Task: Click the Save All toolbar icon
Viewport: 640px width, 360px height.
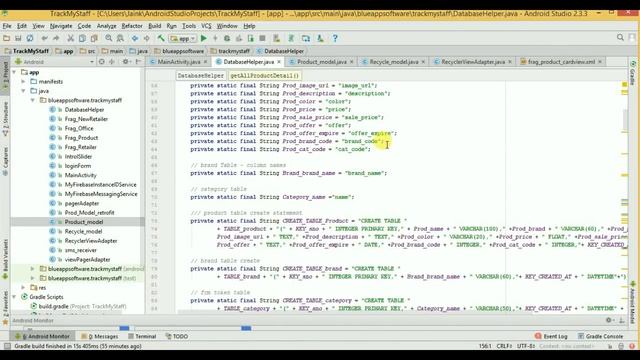Action: tap(18, 38)
